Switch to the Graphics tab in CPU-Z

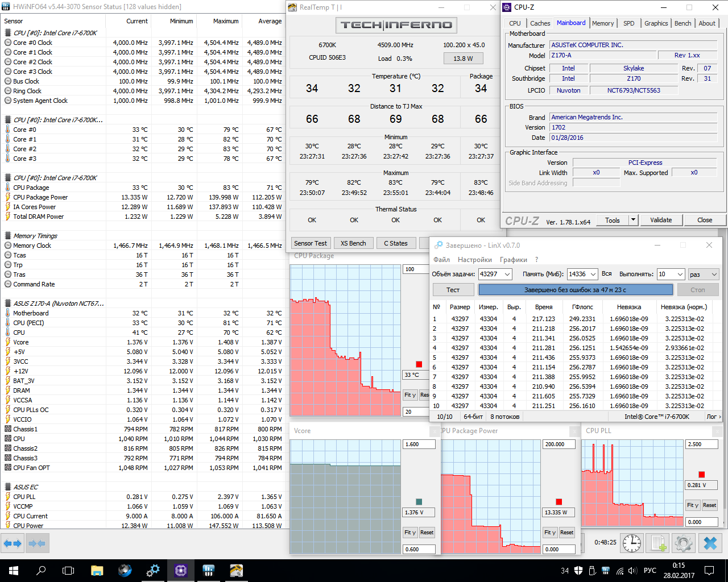[x=656, y=23]
